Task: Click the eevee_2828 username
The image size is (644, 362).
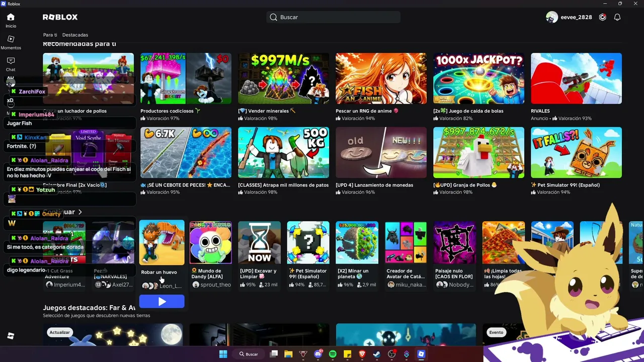Action: tap(576, 17)
